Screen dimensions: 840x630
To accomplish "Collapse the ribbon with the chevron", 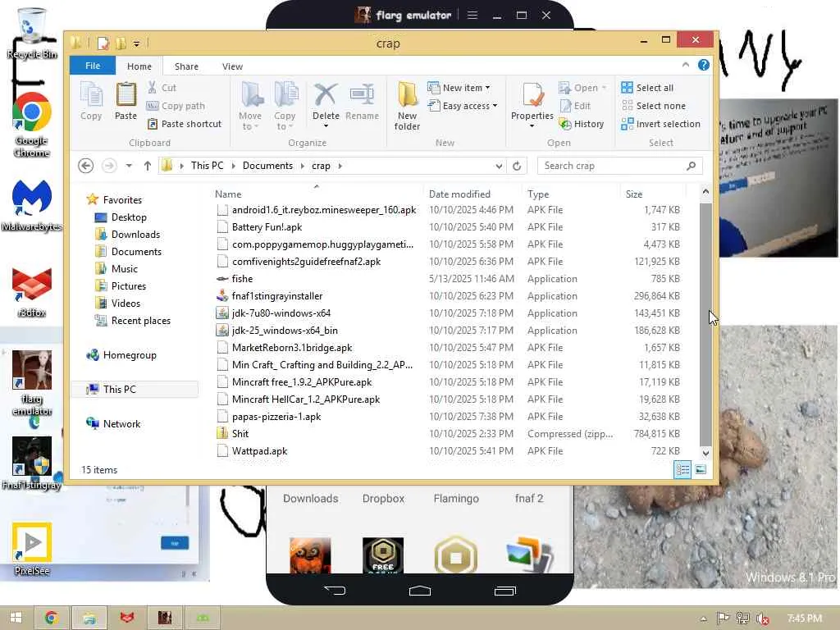I will [686, 65].
